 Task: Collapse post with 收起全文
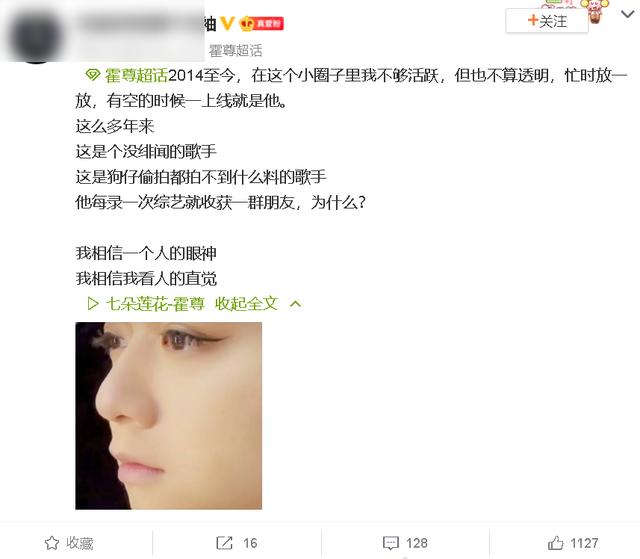click(x=246, y=304)
